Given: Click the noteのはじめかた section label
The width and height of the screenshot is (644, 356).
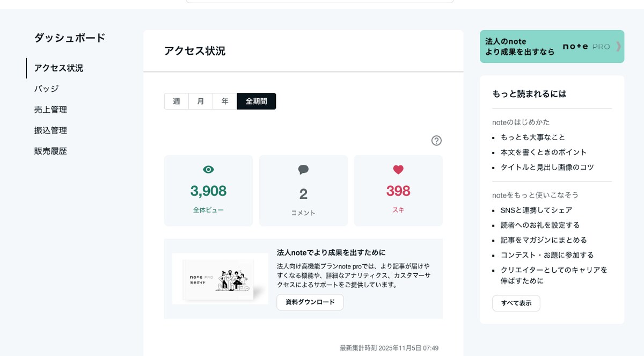Looking at the screenshot, I should pos(521,122).
